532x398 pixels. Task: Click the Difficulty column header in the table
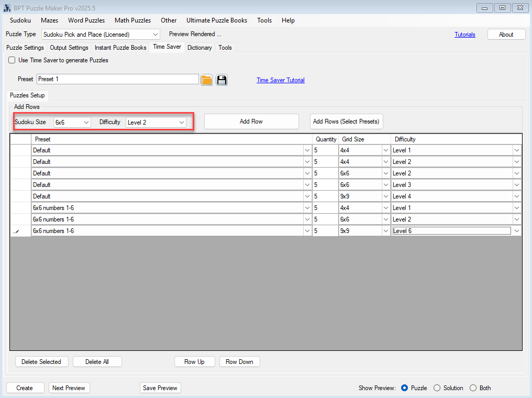tap(457, 139)
